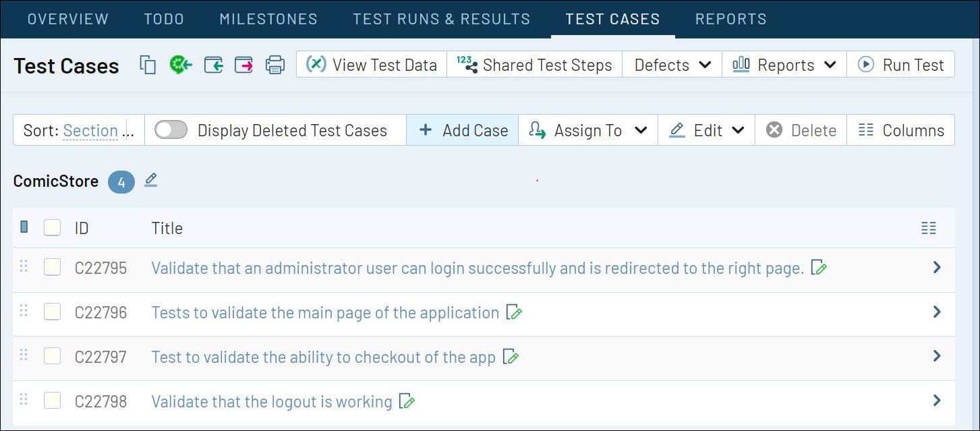
Task: Open the Edit dropdown menu
Action: click(x=705, y=130)
